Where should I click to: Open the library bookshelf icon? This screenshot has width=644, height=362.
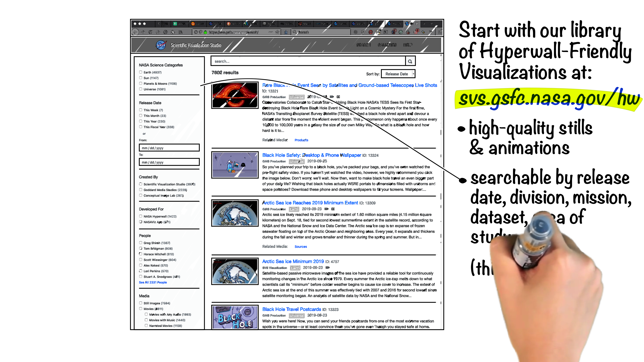180,32
